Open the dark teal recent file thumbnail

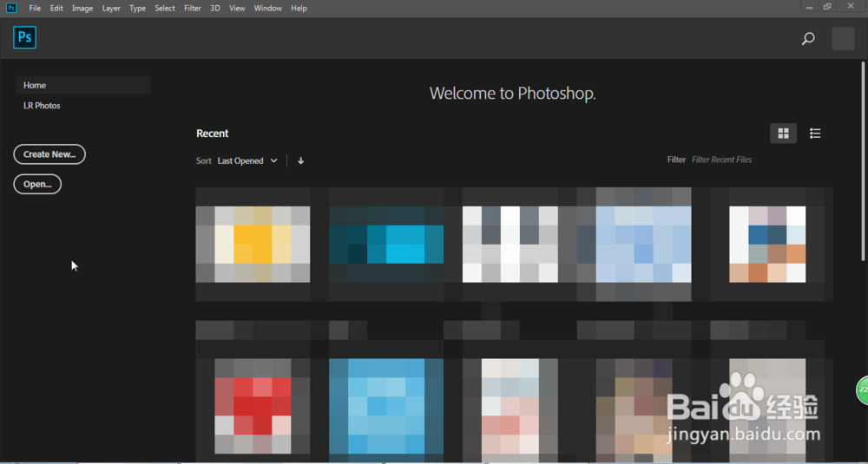386,244
